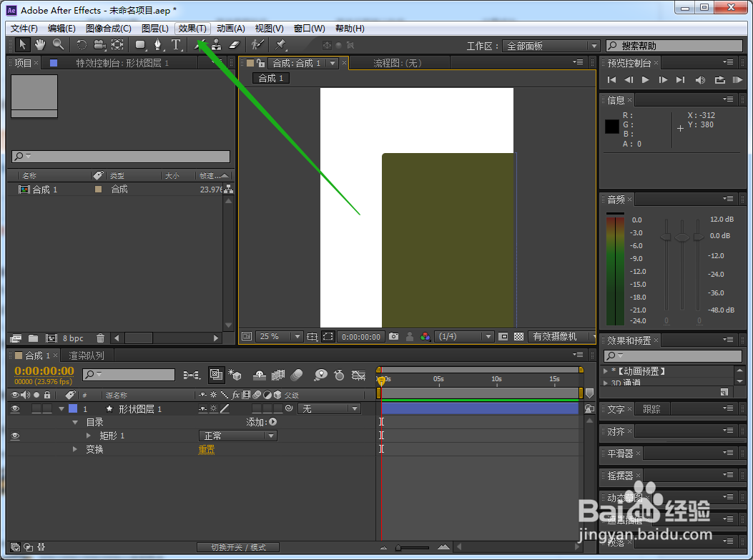The width and height of the screenshot is (753, 560).
Task: Enable motion blur icon in timeline
Action: coord(297,375)
